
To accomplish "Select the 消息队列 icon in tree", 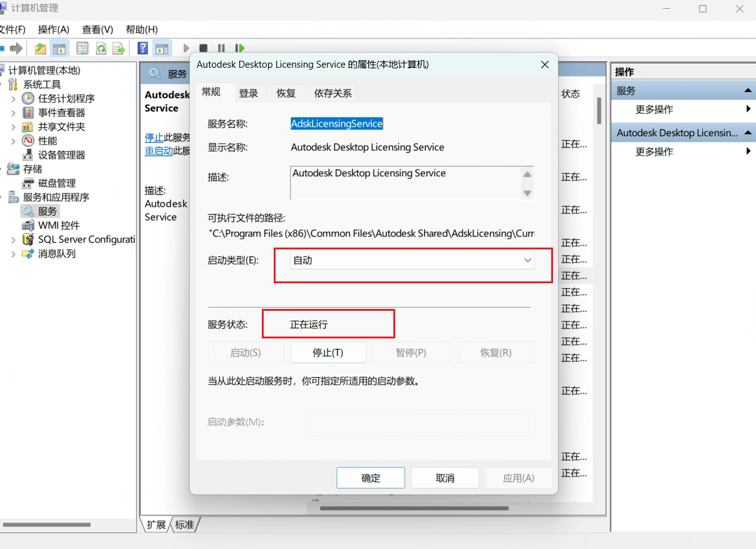I will (x=28, y=254).
